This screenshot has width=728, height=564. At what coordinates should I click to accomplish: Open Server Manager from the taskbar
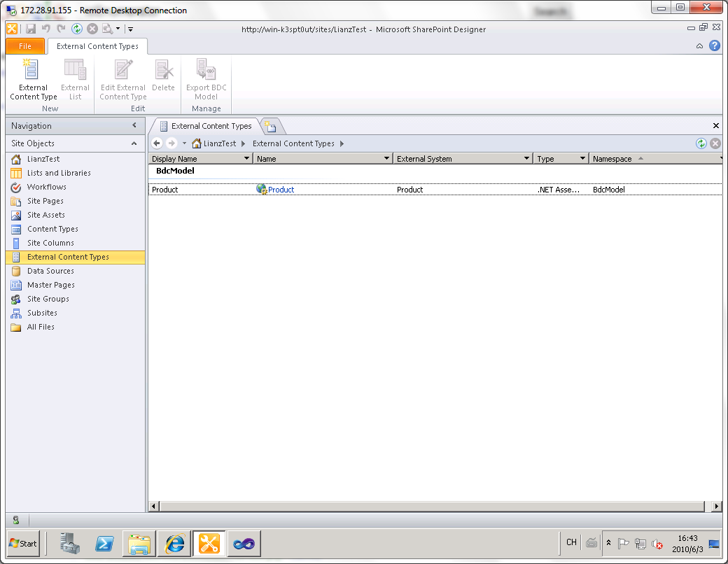(x=70, y=543)
